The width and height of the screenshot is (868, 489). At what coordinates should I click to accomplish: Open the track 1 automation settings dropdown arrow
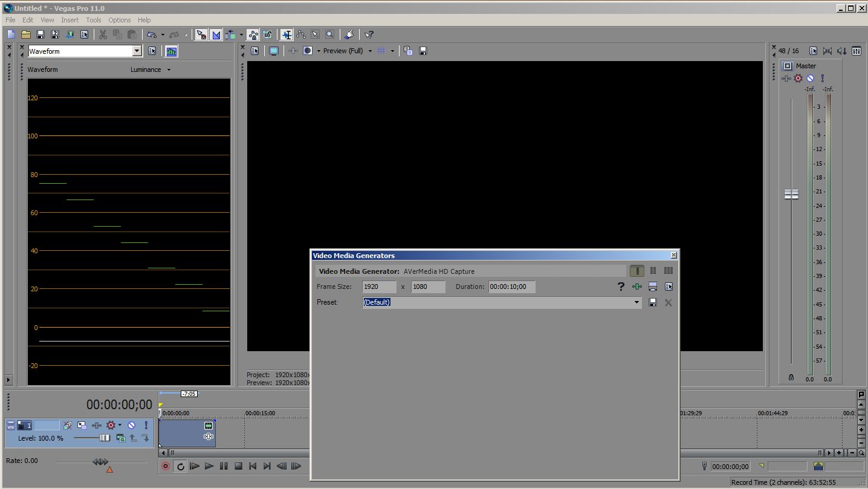(120, 426)
